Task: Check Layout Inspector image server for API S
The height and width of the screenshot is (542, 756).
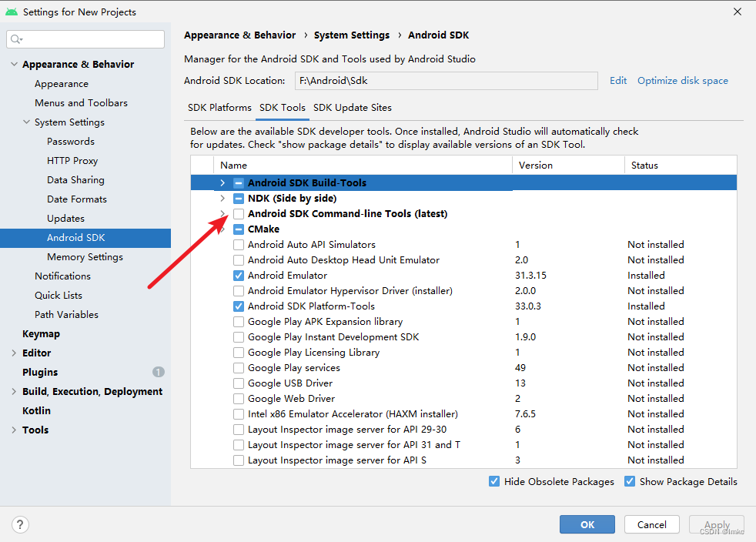Action: point(238,460)
